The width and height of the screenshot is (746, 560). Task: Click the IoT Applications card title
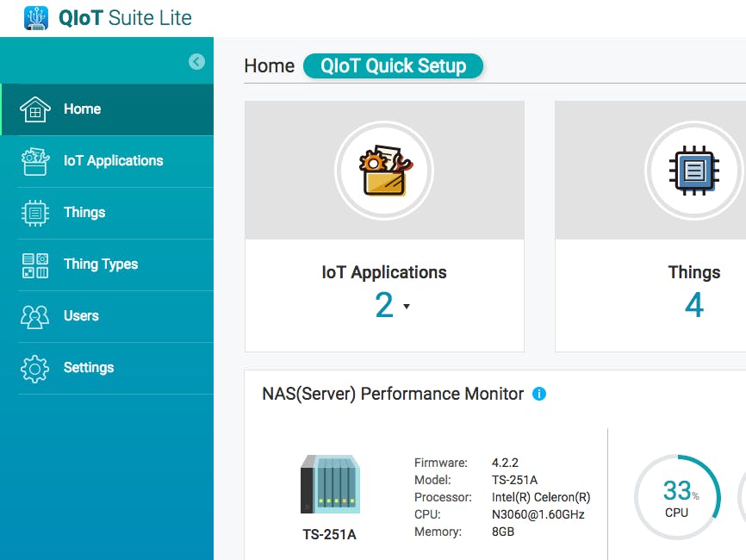pyautogui.click(x=384, y=272)
